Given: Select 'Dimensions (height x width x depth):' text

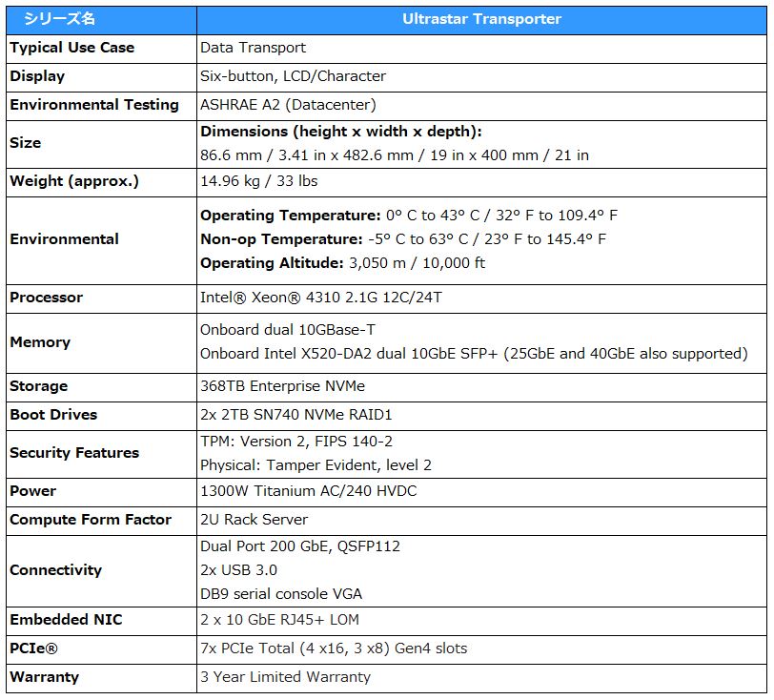Looking at the screenshot, I should (341, 132).
